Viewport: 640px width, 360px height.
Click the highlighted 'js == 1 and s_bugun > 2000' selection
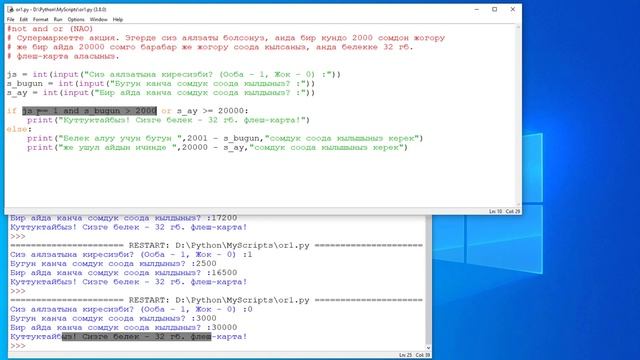tap(89, 111)
